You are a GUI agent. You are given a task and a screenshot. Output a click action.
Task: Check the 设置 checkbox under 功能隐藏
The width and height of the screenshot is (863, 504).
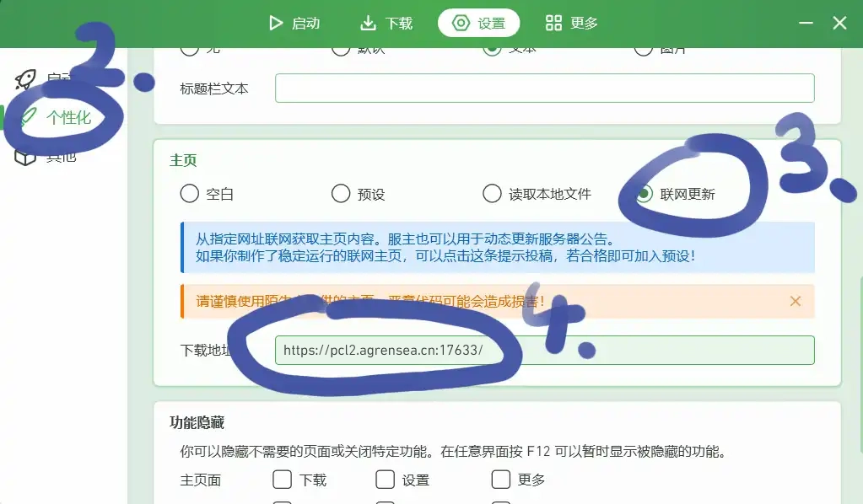click(386, 480)
